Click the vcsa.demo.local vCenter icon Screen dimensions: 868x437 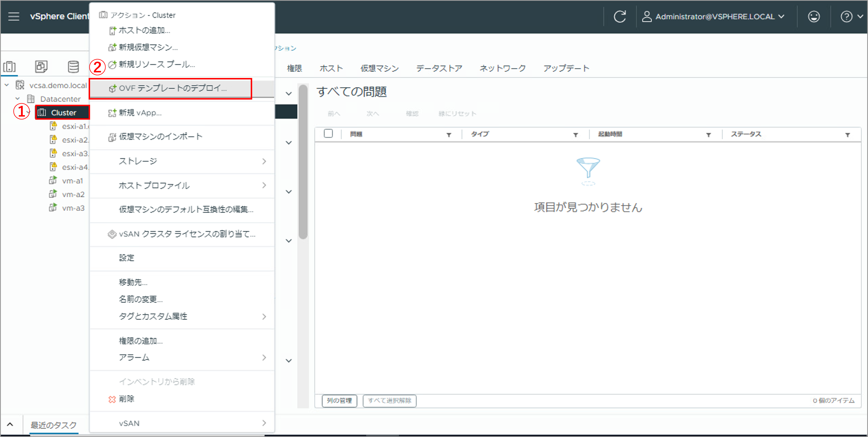click(x=20, y=85)
